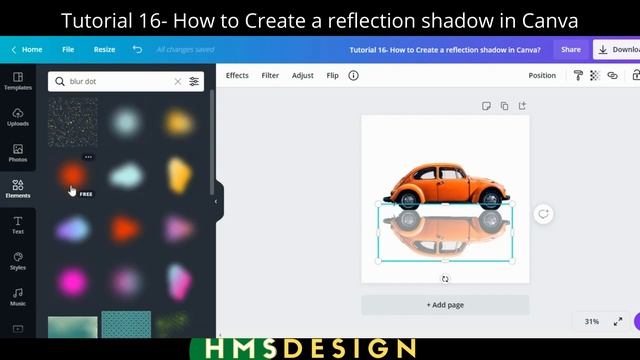Open more options on red blur element
The image size is (640, 360).
[88, 157]
